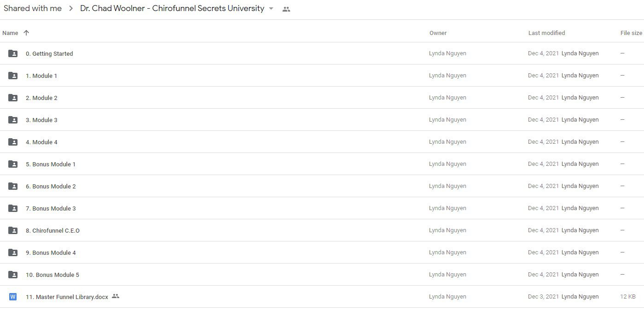Click owner Lynda Nguyen in Chirofunnel C.E.O row
This screenshot has width=644, height=311.
447,230
